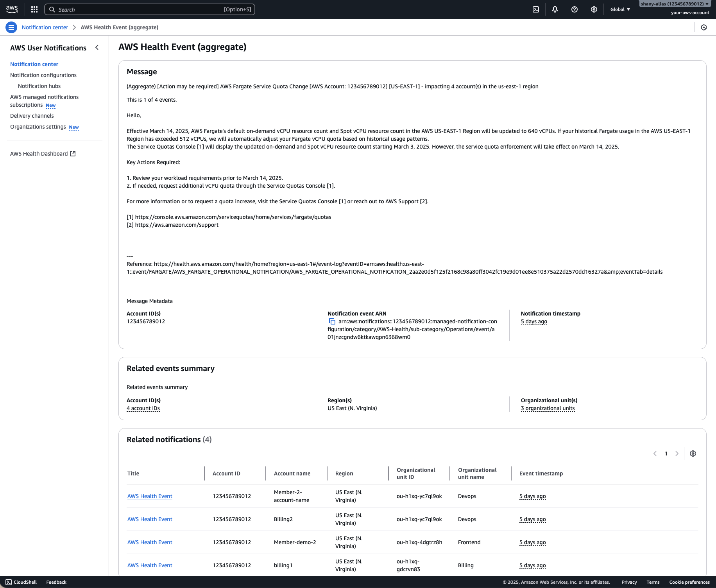Click the refresh icon near the breadcrumb

click(x=704, y=27)
